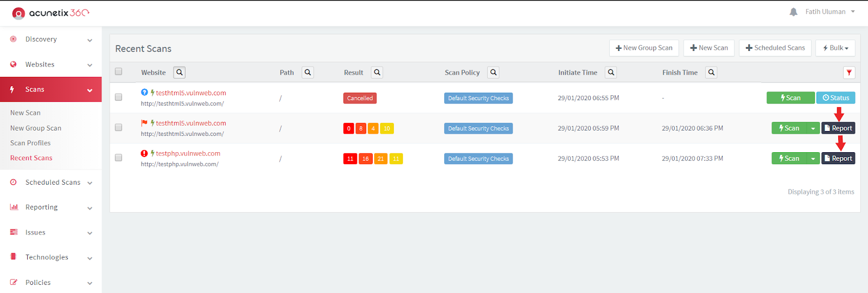The width and height of the screenshot is (868, 293).
Task: Collapse the Scans menu
Action: (90, 90)
